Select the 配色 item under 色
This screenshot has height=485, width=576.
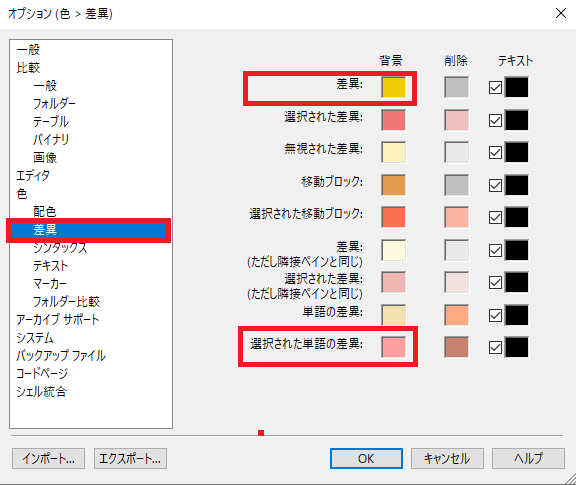[x=45, y=212]
